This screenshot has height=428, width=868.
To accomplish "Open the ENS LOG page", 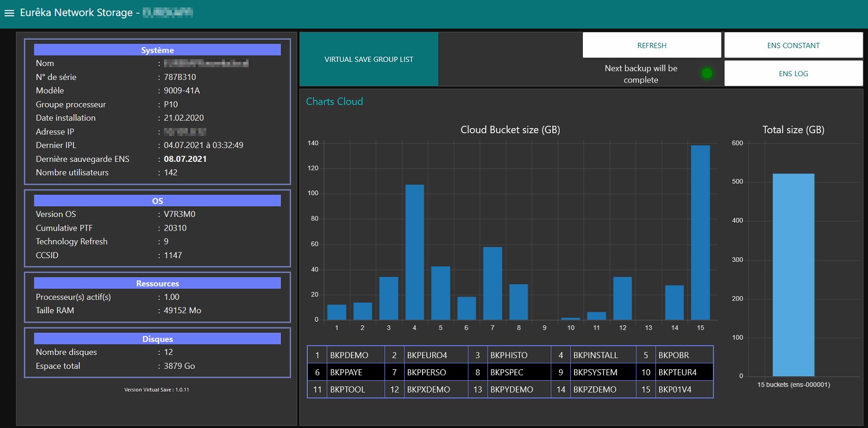I will click(x=793, y=74).
